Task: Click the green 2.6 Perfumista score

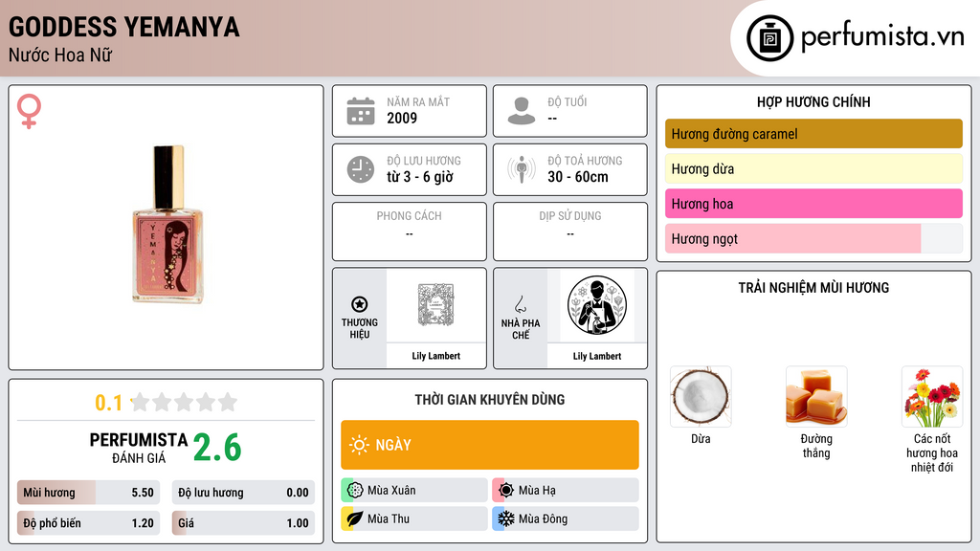Action: coord(217,448)
